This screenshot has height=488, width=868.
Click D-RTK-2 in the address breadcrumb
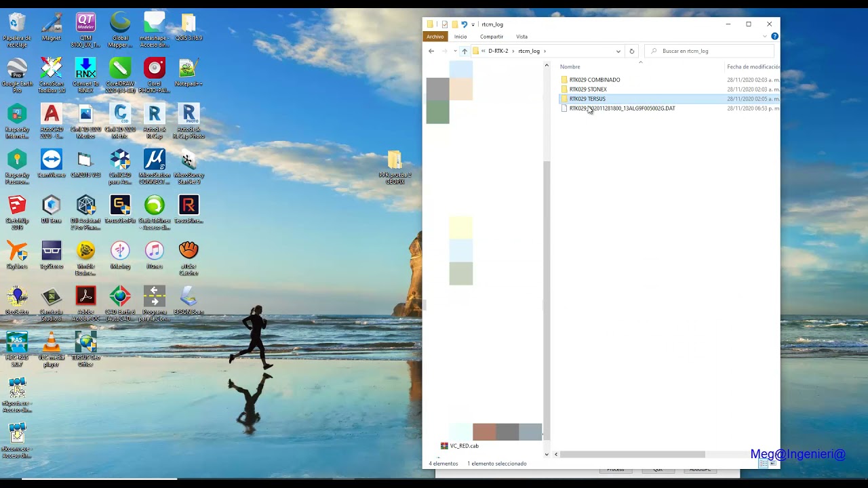tap(498, 51)
